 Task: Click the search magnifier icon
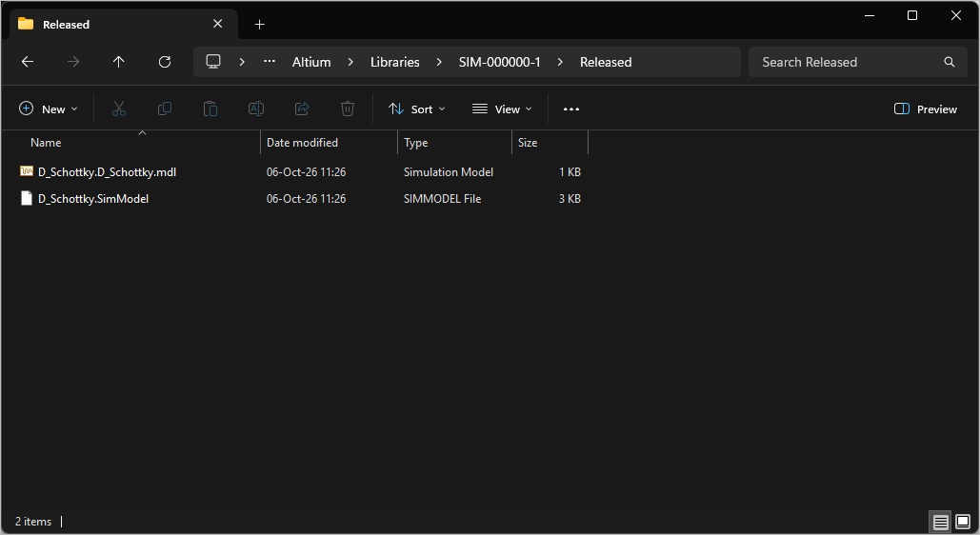click(x=950, y=62)
